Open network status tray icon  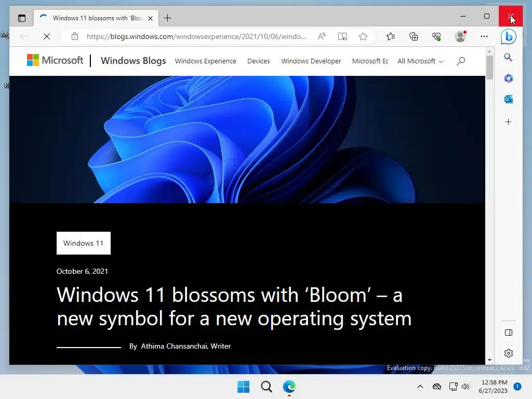coord(453,387)
